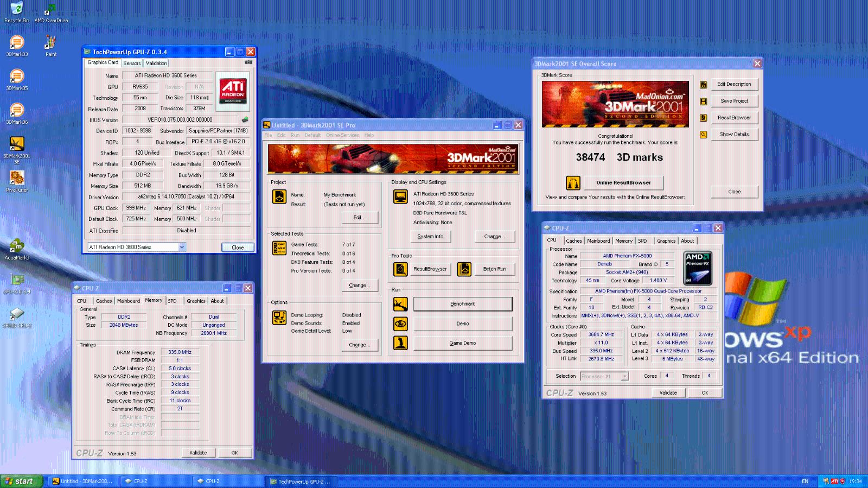Click the Project icon in 3DMark2001

[279, 197]
